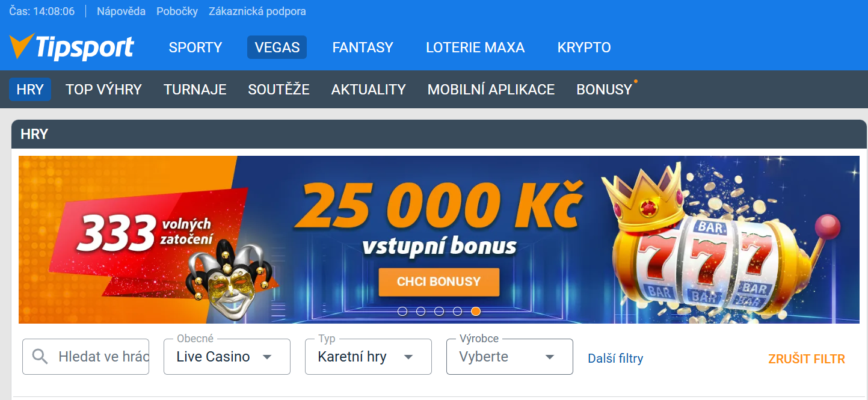Viewport: 868px width, 400px height.
Task: Select the third carousel dot
Action: point(439,311)
